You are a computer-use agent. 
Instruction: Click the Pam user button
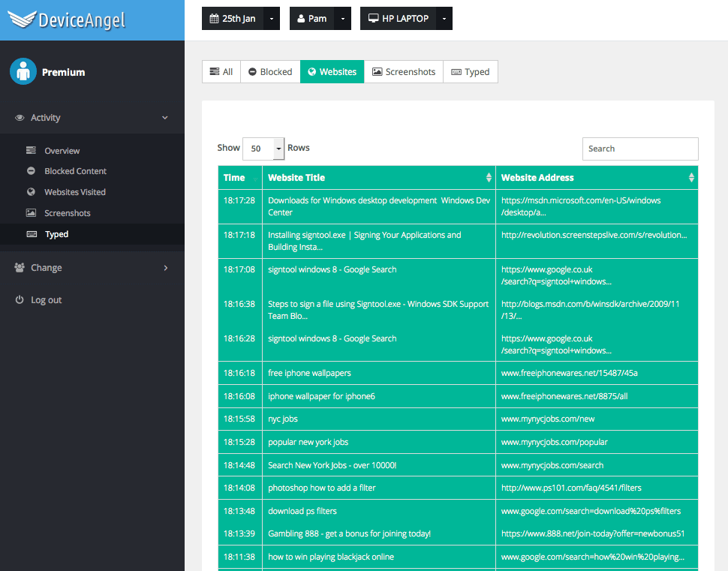click(x=312, y=19)
